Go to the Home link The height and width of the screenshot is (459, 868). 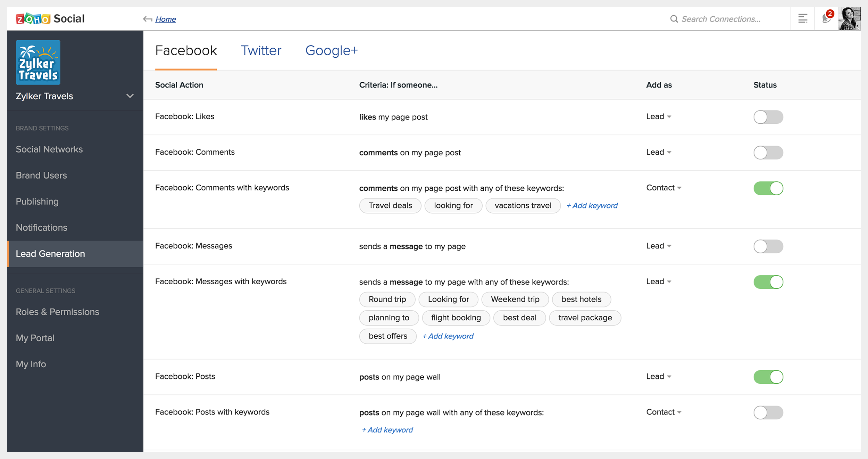(166, 19)
